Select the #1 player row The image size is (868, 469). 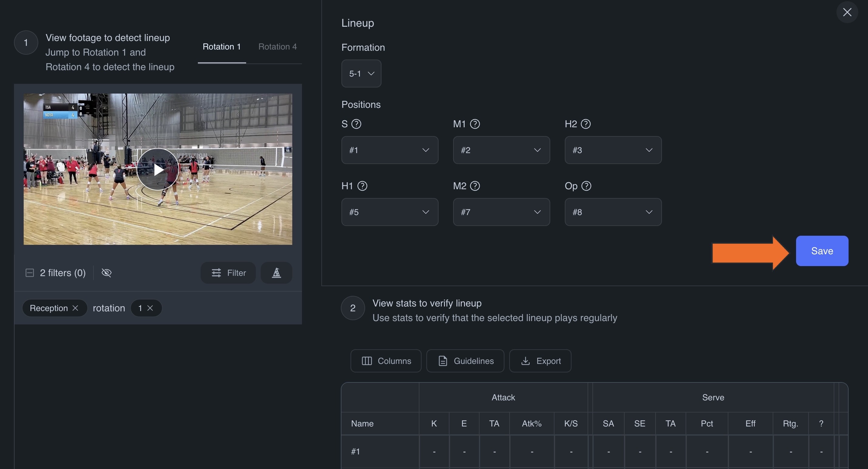tap(594, 451)
